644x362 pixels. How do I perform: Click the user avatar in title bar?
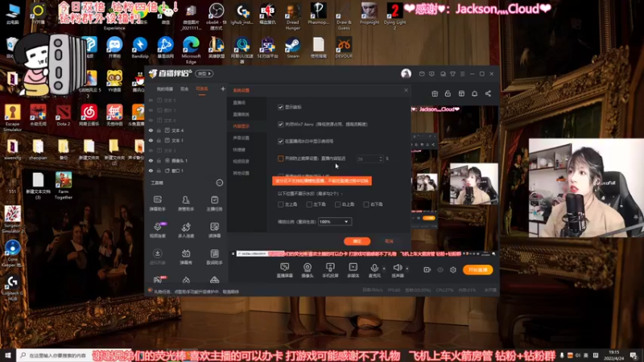pyautogui.click(x=406, y=73)
